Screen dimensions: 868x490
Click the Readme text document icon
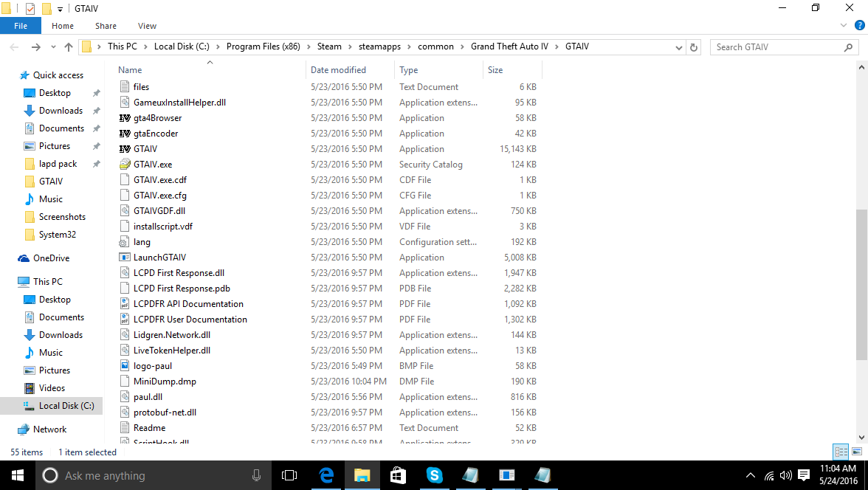(125, 428)
